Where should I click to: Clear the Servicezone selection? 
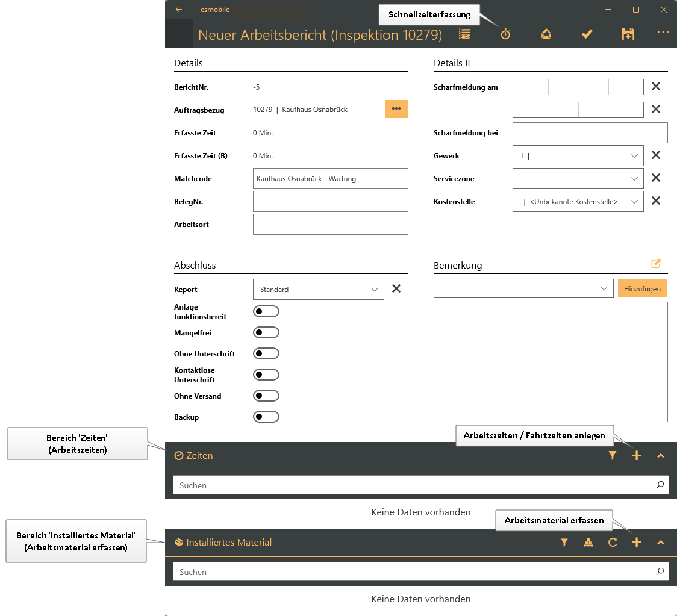[656, 178]
